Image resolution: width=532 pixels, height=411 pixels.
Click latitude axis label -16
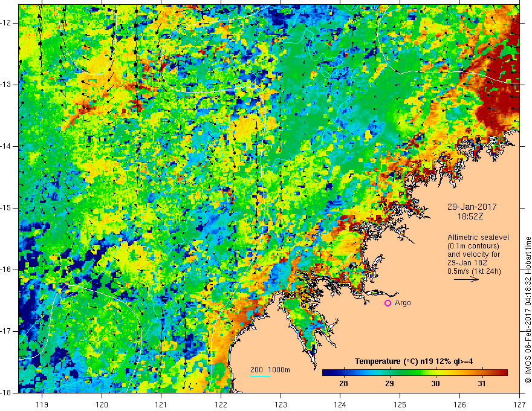point(6,270)
